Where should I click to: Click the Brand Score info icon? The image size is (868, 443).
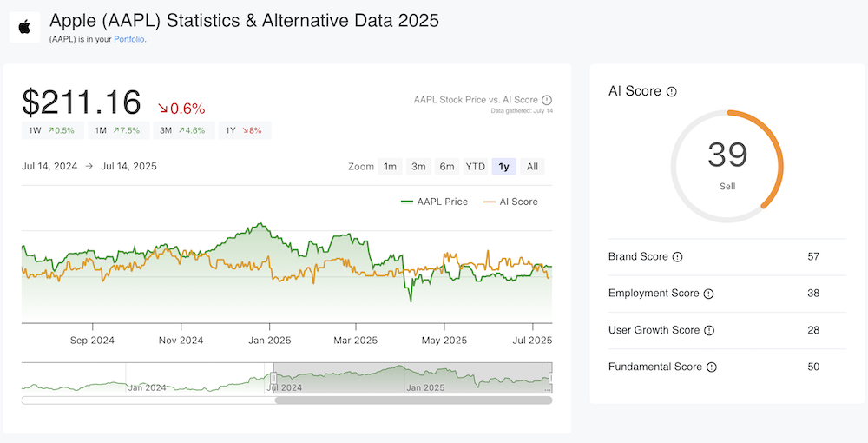678,257
